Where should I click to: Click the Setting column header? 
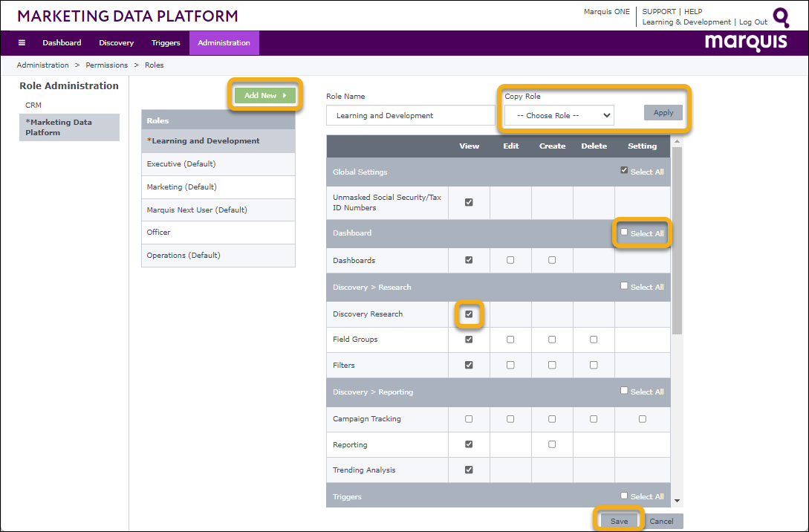click(x=643, y=146)
